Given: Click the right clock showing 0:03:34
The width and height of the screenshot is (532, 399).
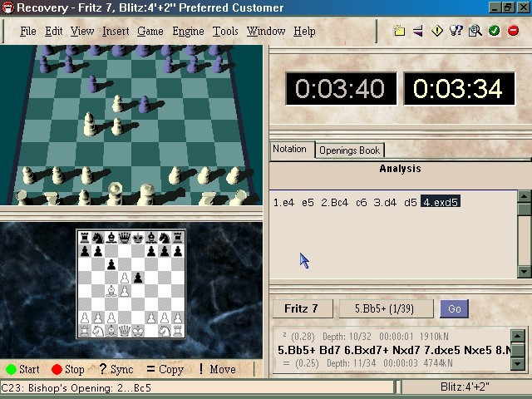Looking at the screenshot, I should (459, 89).
